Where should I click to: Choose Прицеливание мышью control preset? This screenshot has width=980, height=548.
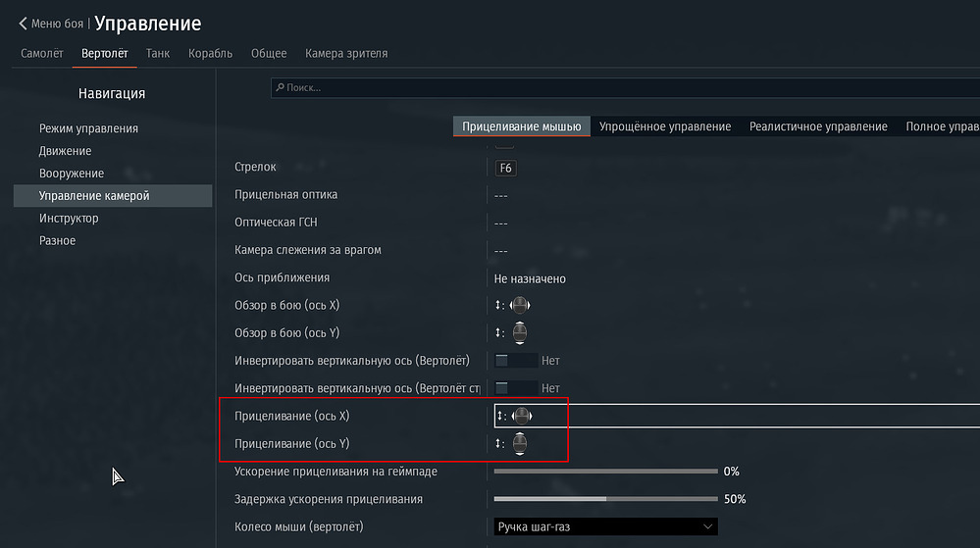point(521,126)
